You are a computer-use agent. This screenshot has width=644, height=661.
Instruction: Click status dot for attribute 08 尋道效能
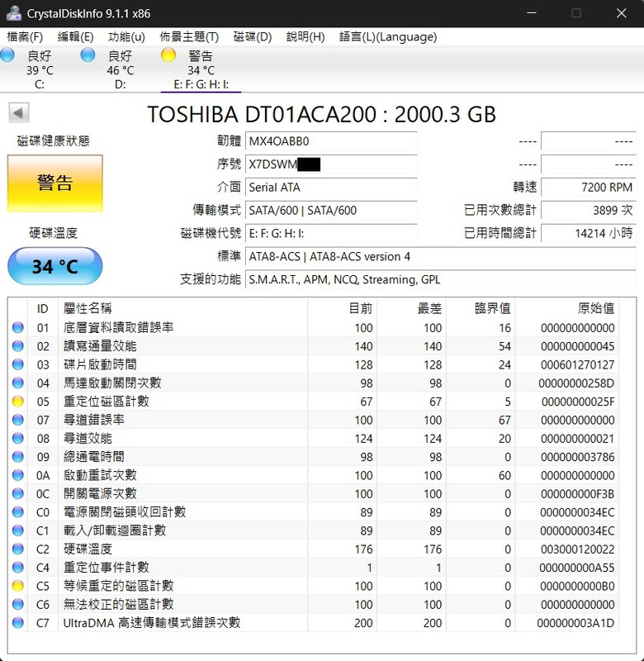[x=17, y=439]
